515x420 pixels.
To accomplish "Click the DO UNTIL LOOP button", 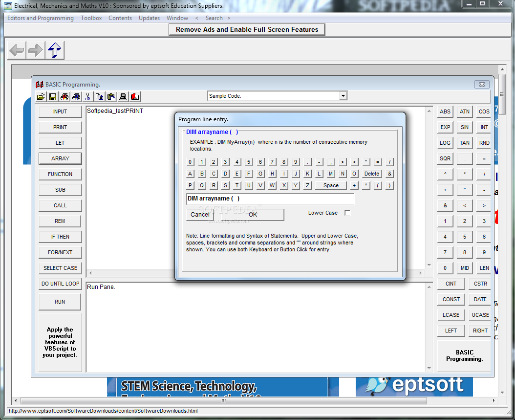I will tap(60, 284).
